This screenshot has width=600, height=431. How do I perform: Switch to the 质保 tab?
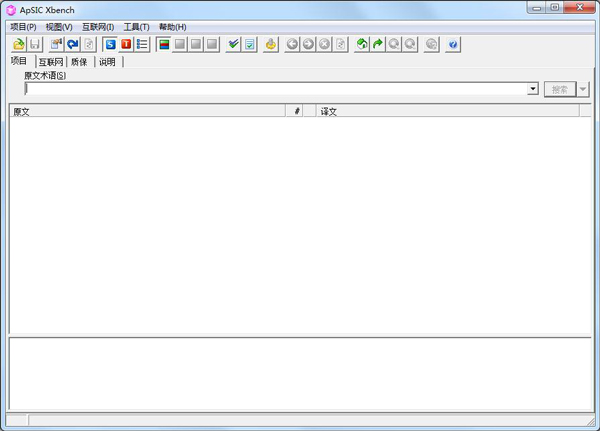79,62
